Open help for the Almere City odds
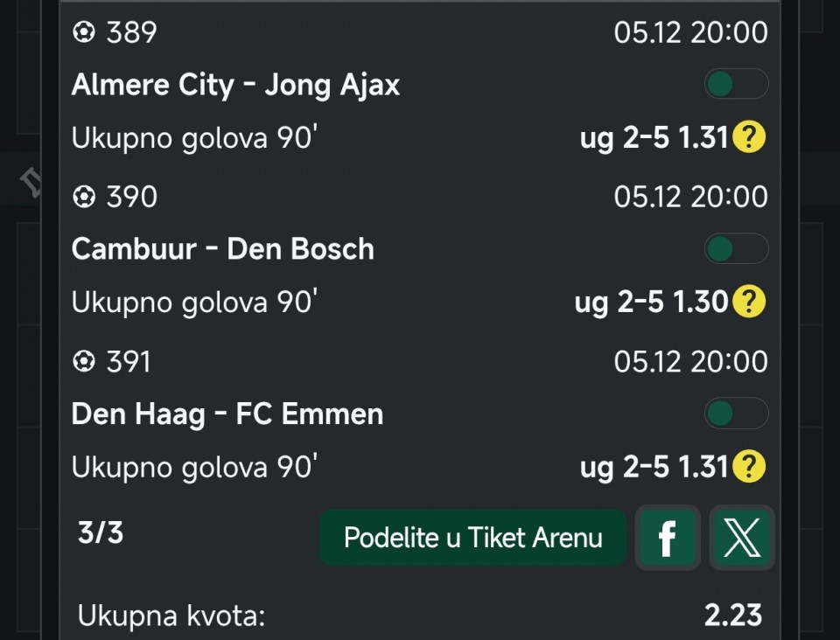840x640 pixels. click(x=748, y=137)
